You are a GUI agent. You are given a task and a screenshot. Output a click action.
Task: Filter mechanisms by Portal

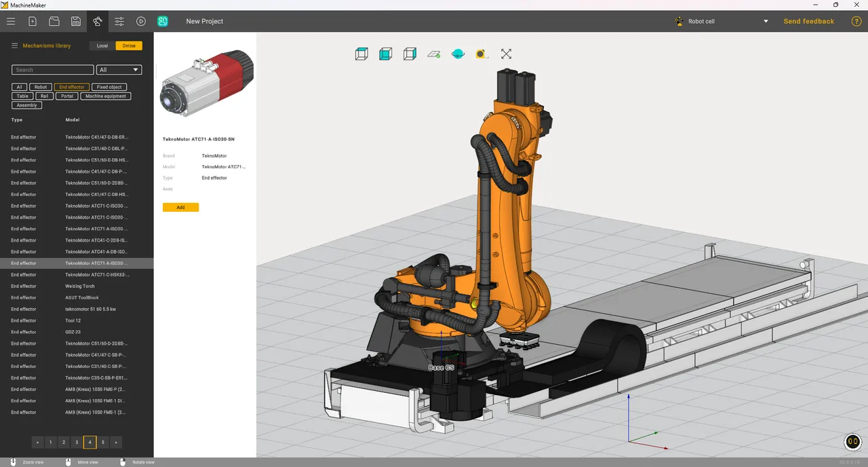click(66, 96)
